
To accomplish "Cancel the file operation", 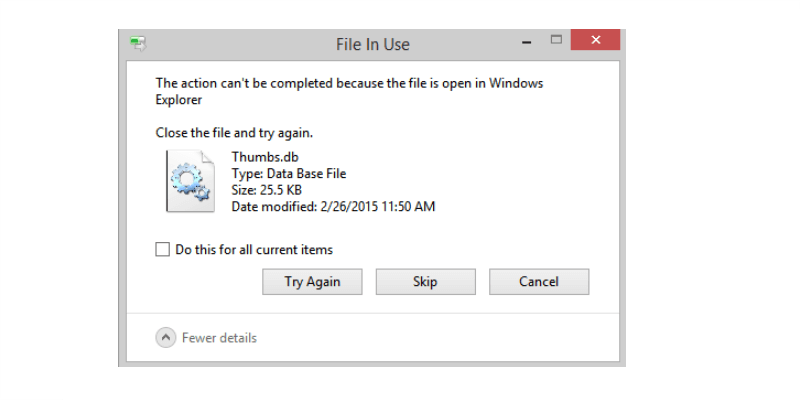I will [538, 282].
